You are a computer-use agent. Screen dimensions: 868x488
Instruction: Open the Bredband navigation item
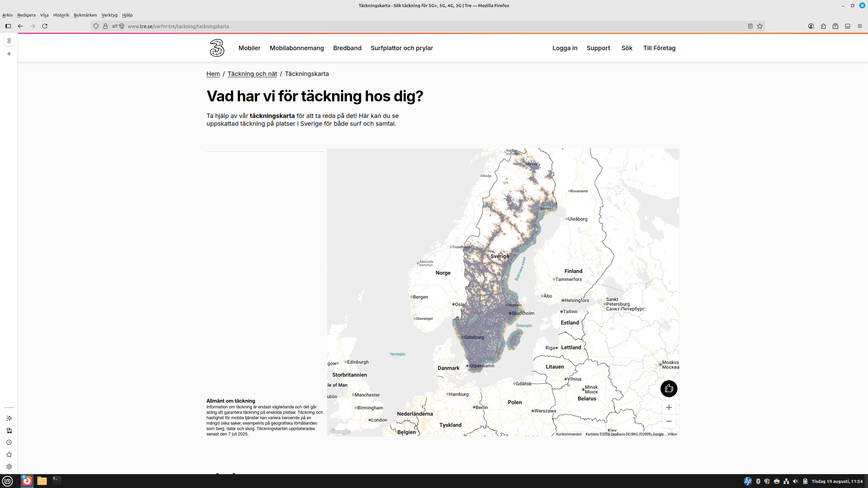(x=347, y=48)
